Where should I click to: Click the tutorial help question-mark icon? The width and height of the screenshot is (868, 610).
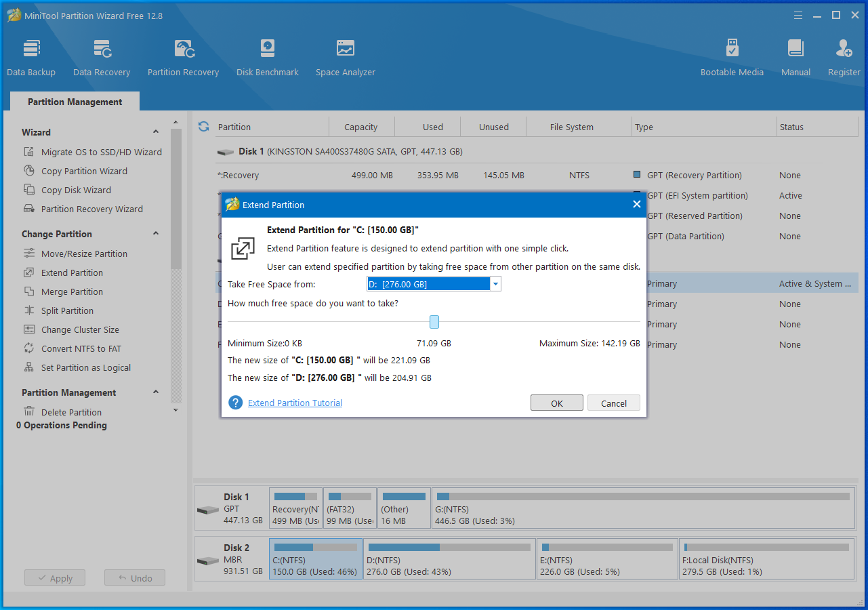236,403
